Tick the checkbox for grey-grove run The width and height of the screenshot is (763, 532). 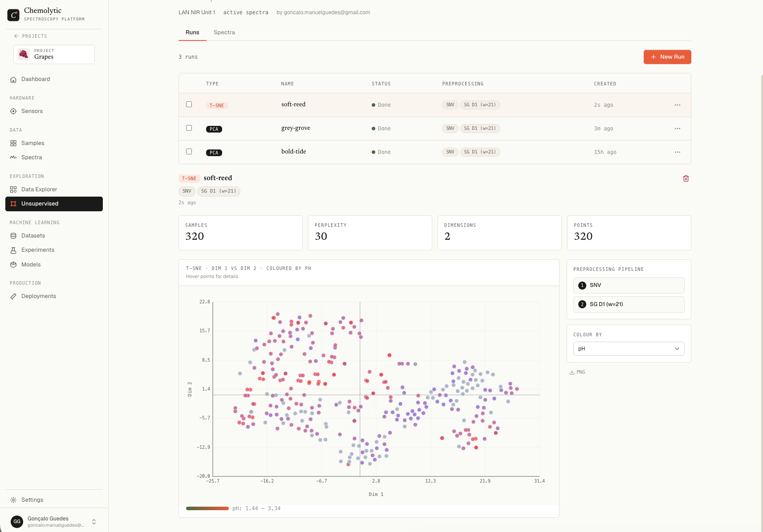[x=189, y=128]
